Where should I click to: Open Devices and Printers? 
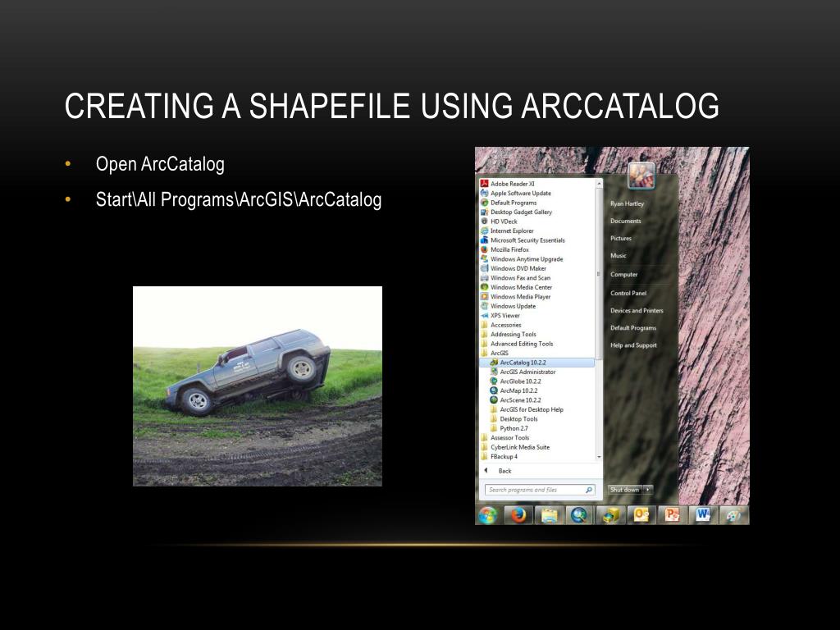pyautogui.click(x=637, y=311)
